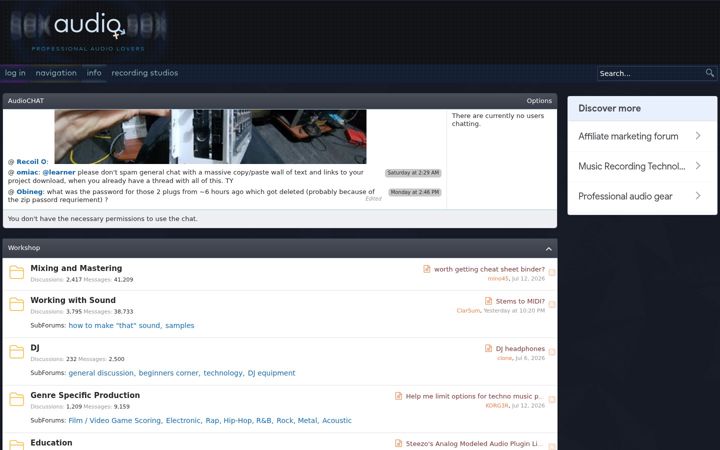Open chat user omiac profile
Viewport: 720px width, 450px height.
click(x=27, y=172)
